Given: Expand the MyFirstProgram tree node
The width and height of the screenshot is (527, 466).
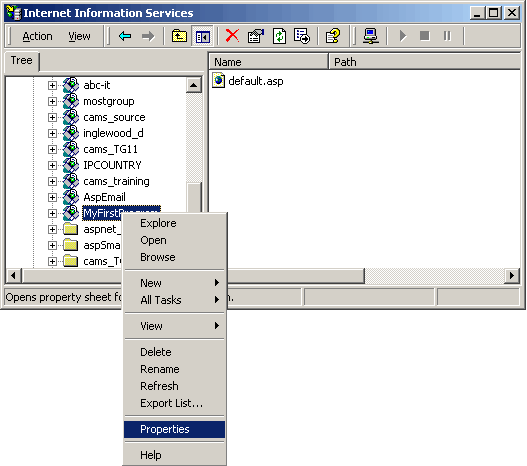Looking at the screenshot, I should pos(52,213).
